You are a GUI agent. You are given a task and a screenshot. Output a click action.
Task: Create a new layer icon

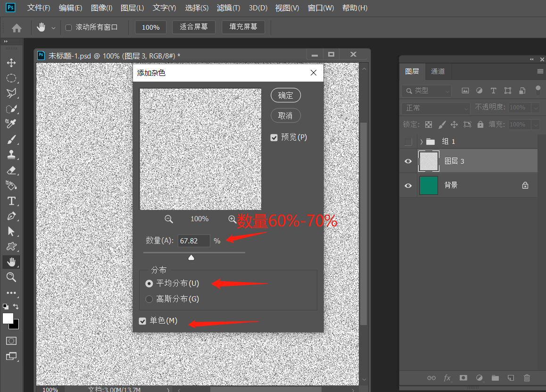511,378
